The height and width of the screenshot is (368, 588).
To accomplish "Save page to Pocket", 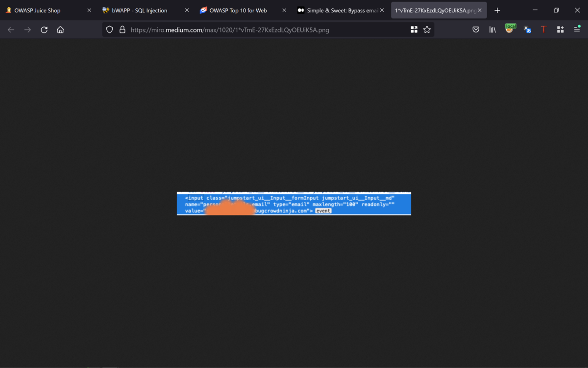I will tap(476, 30).
